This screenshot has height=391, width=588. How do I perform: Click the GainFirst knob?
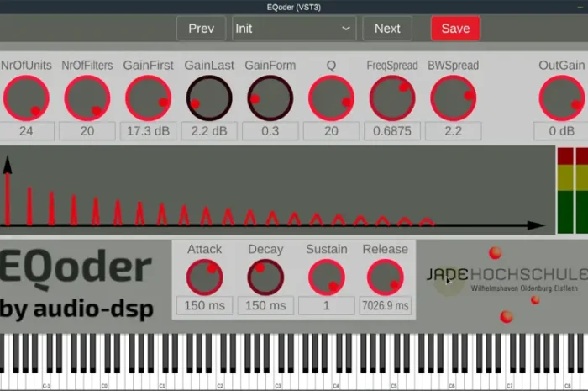[x=148, y=98]
